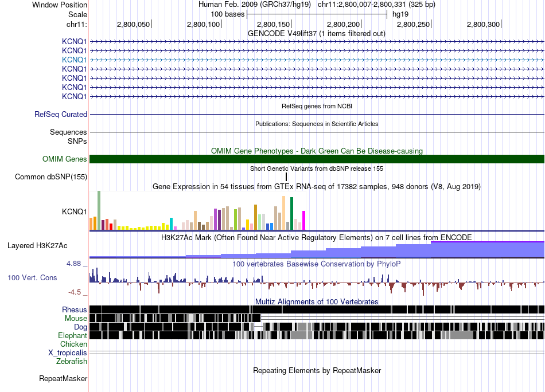The width and height of the screenshot is (545, 392).
Task: Click the KCNQ1 GTEx expression label
Action: coord(74,211)
